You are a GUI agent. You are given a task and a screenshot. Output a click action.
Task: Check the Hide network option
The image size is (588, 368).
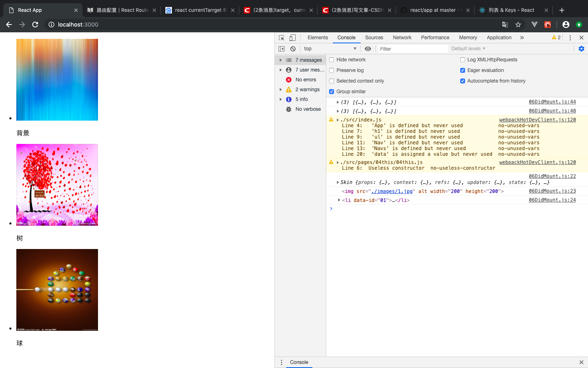pyautogui.click(x=331, y=60)
